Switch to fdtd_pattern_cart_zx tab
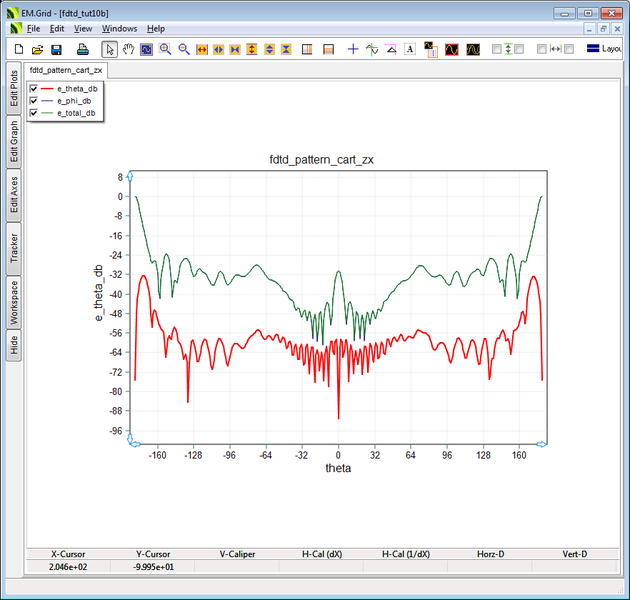The height and width of the screenshot is (600, 630). [x=66, y=71]
